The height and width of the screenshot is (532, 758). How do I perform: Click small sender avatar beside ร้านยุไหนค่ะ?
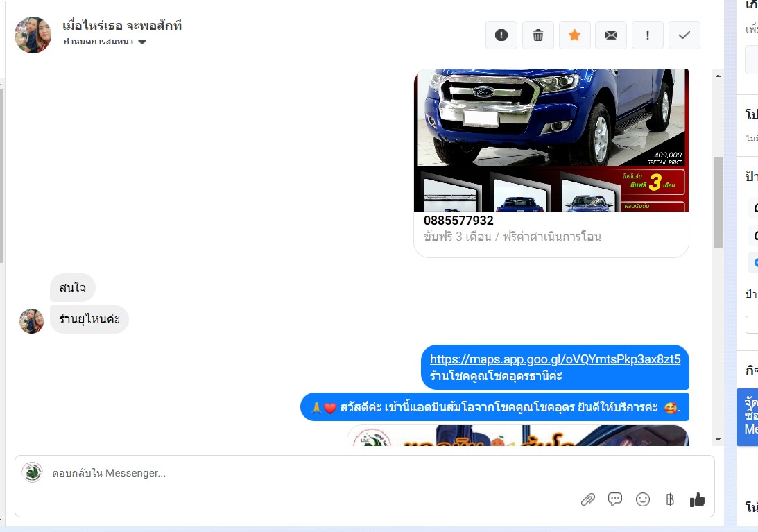click(x=31, y=321)
